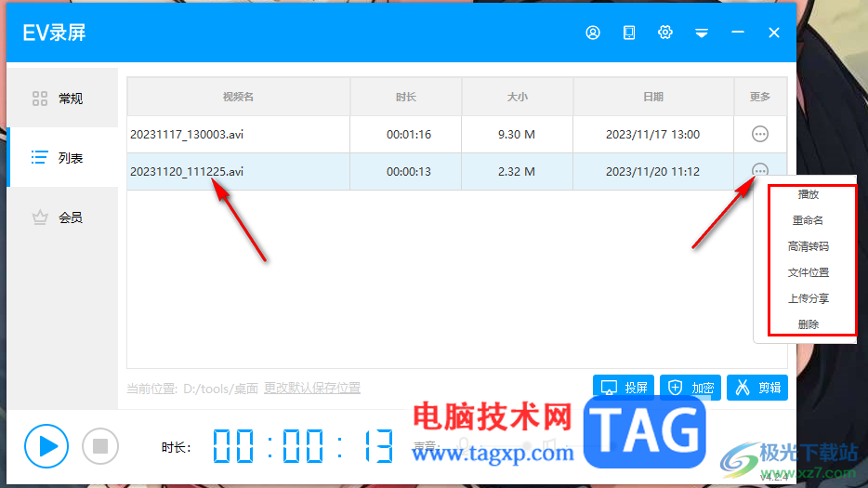Expand the title bar dropdown menu arrow
Image resolution: width=868 pixels, height=488 pixels.
(x=702, y=33)
